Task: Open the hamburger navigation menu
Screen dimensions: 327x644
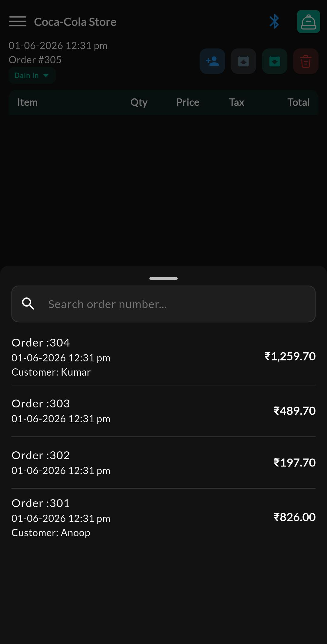Action: (x=18, y=22)
